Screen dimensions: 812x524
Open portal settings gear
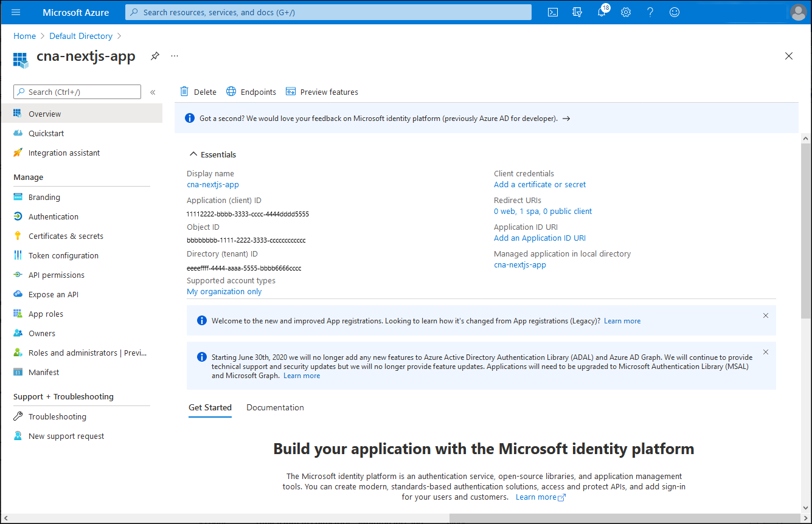pos(626,12)
